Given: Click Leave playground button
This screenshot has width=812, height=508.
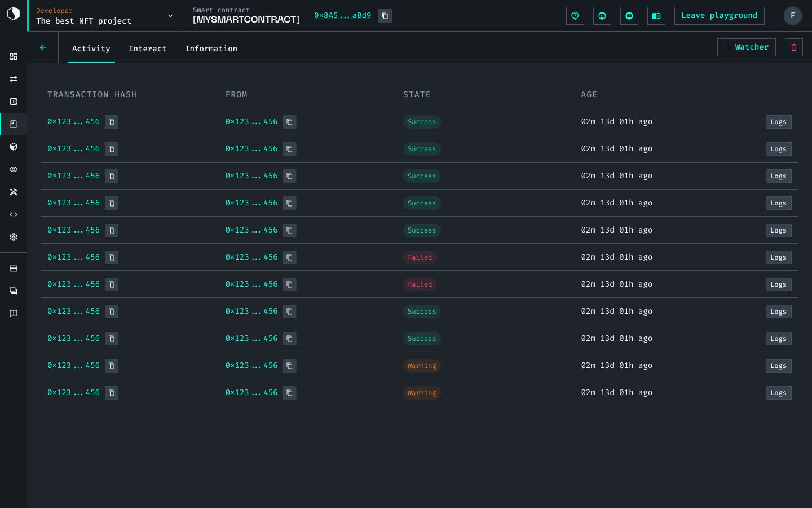Looking at the screenshot, I should coord(720,16).
